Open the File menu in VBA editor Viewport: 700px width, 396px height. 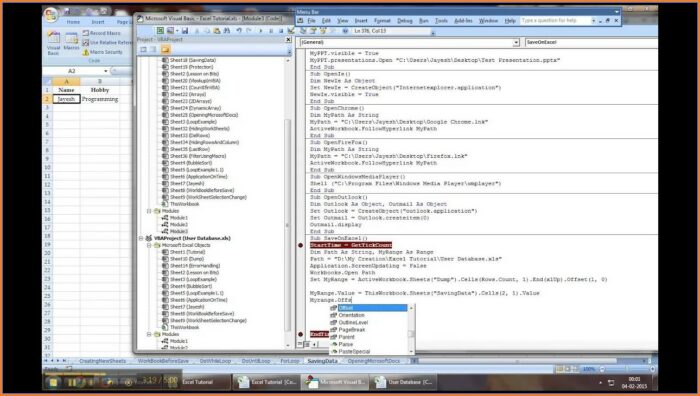(311, 21)
